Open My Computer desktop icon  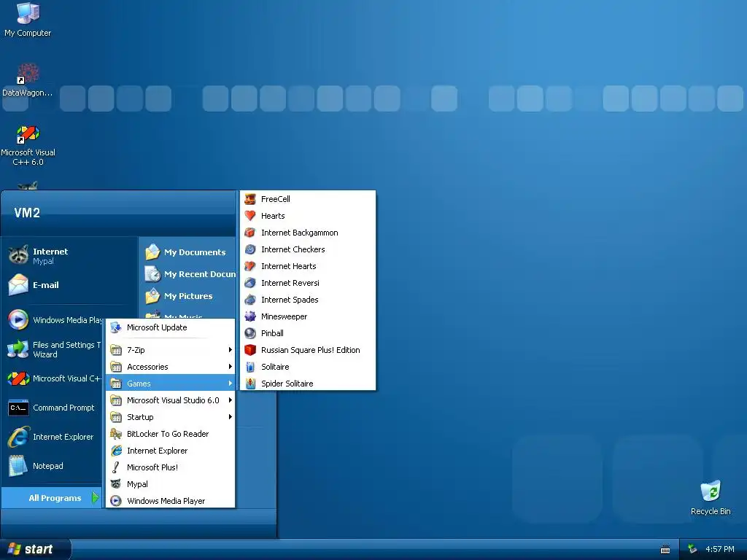[28, 20]
